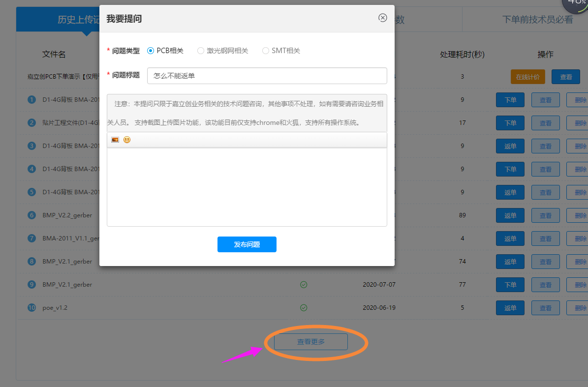588x387 pixels.
Task: Click 查看 for BMP_V2.2_gerber
Action: (x=546, y=215)
